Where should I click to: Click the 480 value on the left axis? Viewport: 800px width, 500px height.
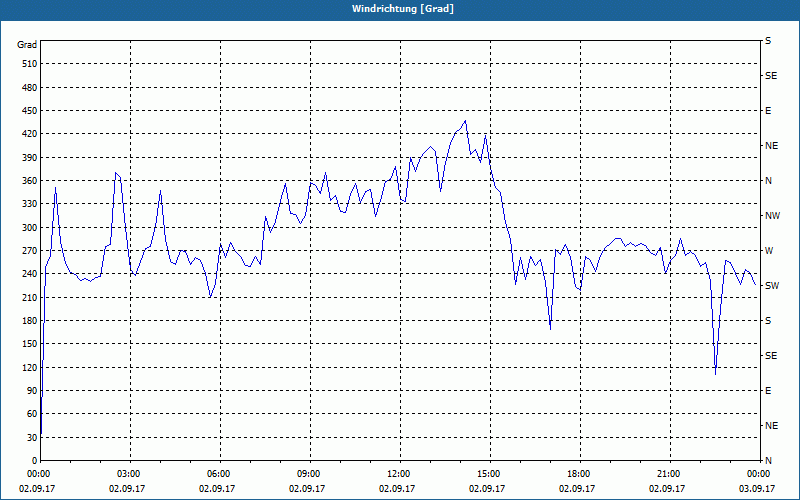pos(30,88)
